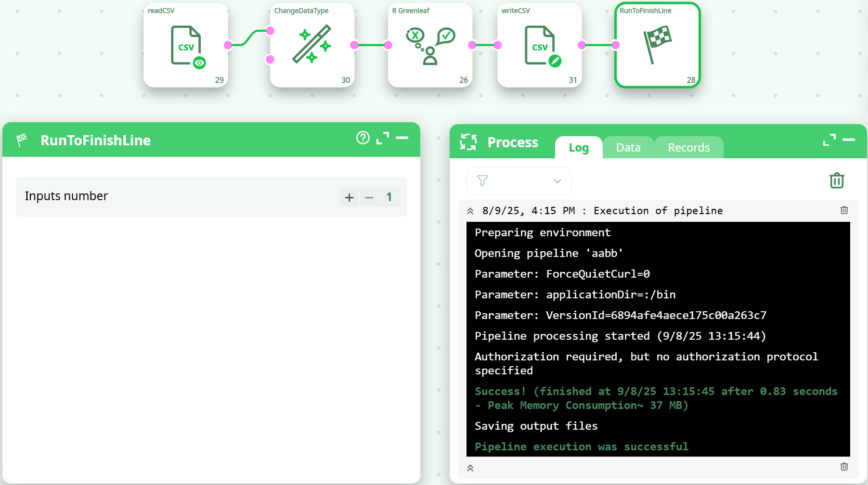This screenshot has height=485, width=868.
Task: Click the Process refresh icon
Action: (468, 142)
